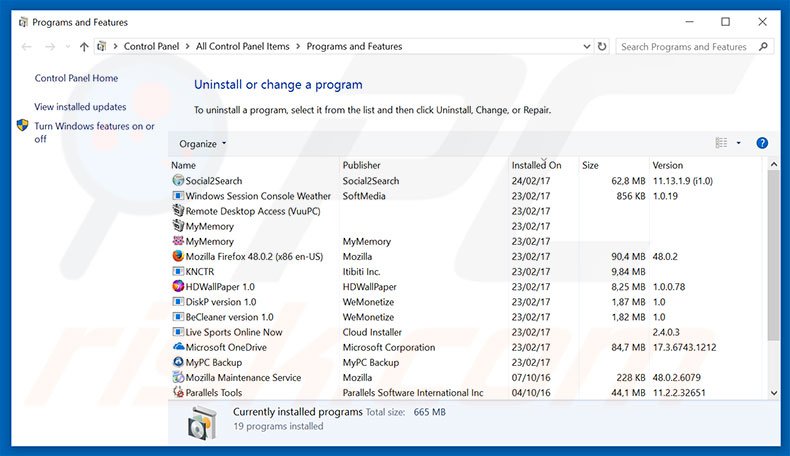The height and width of the screenshot is (456, 790).
Task: Click the Microsoft OneDrive cloud icon
Action: pyautogui.click(x=178, y=347)
